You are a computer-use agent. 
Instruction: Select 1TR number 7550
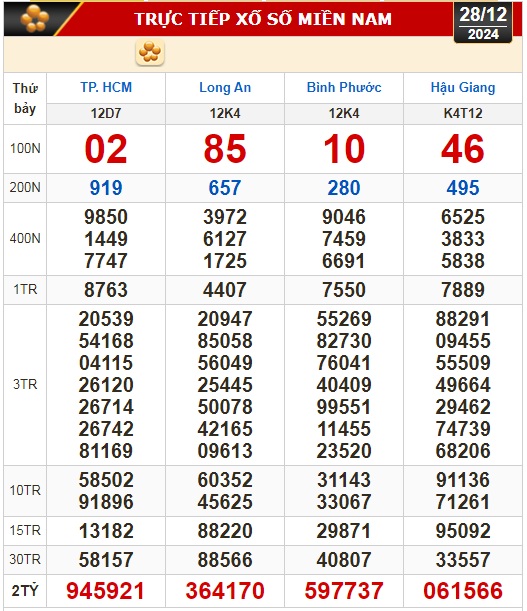point(344,290)
